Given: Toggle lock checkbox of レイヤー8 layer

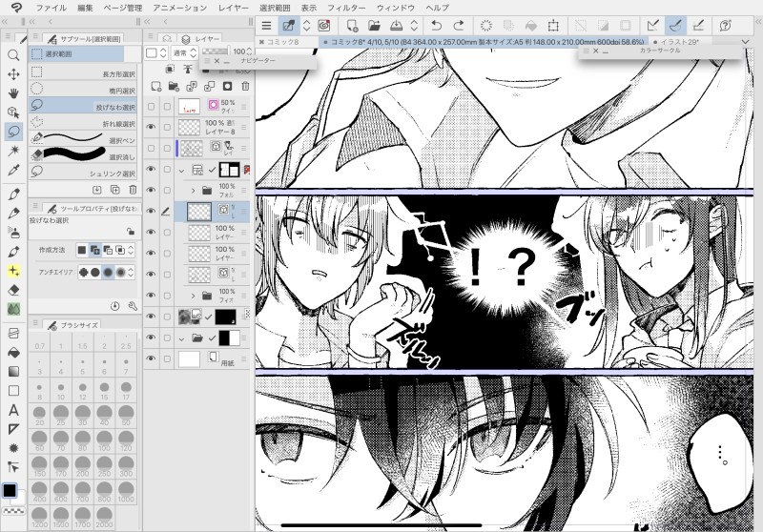Looking at the screenshot, I should [167, 127].
